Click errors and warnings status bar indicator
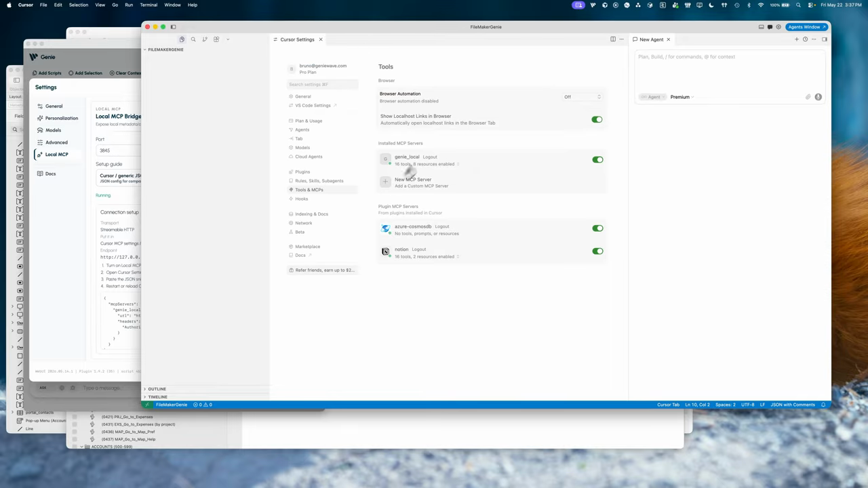868x488 pixels. click(x=203, y=405)
